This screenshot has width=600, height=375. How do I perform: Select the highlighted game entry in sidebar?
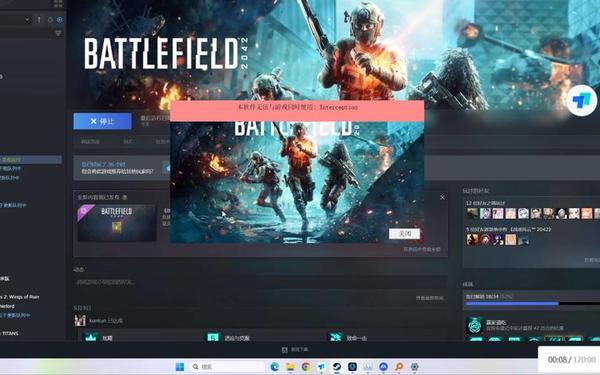click(31, 160)
